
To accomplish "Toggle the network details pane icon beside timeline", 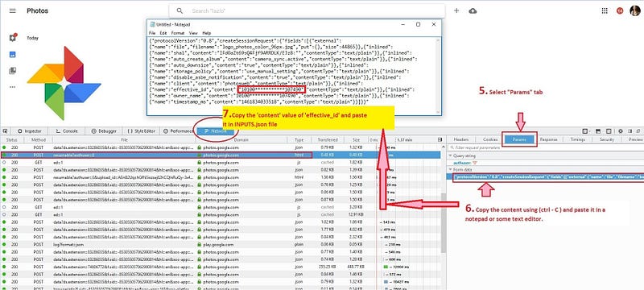I will click(x=440, y=139).
